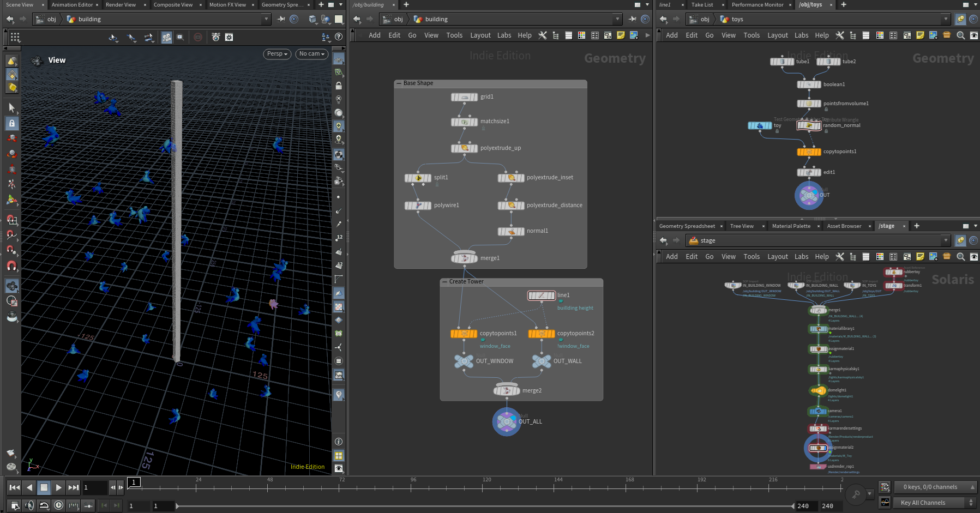
Task: Open the Layout menu in building network editor
Action: click(x=480, y=35)
